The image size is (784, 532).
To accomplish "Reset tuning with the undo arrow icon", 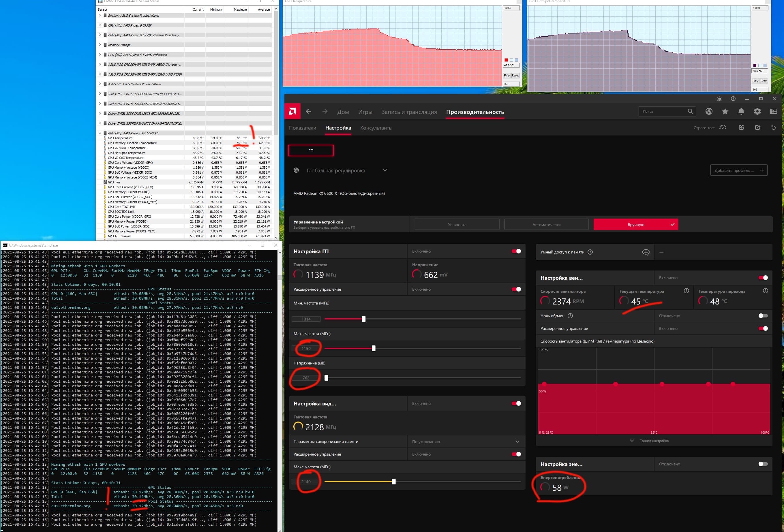I will coord(774,127).
